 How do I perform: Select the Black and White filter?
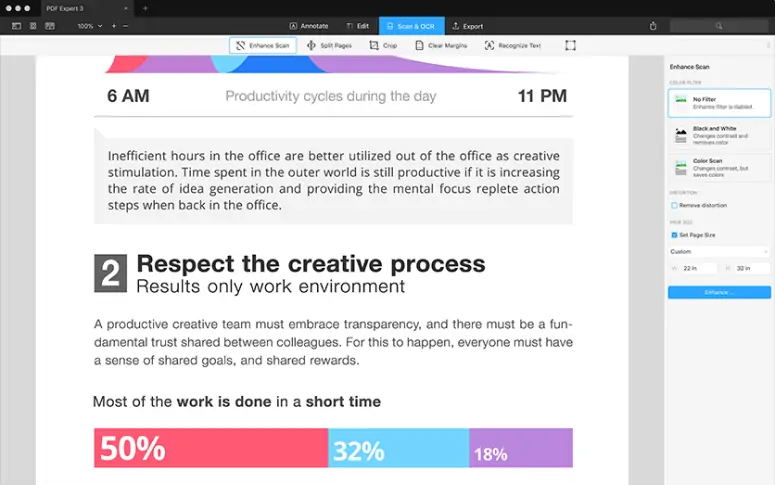pyautogui.click(x=719, y=134)
